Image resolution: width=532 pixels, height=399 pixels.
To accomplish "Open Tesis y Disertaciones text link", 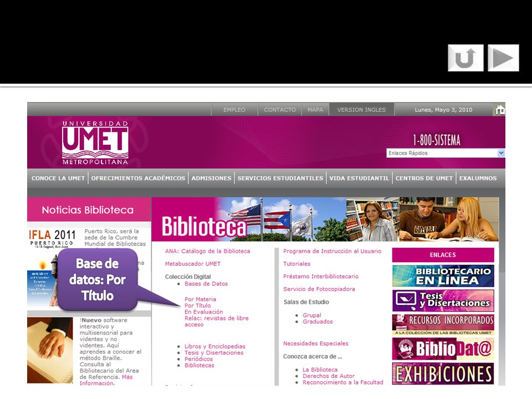I will pyautogui.click(x=214, y=353).
